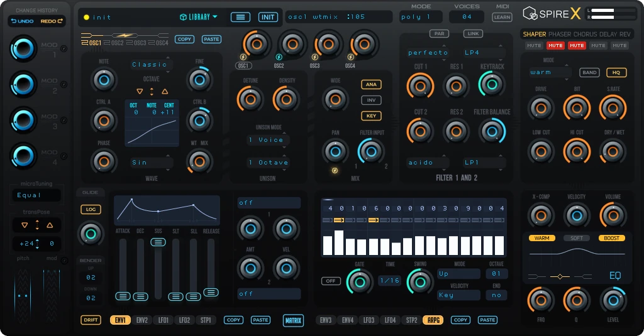Screen dimensions: 644x336
Task: Open the acido filter type selector
Action: click(428, 163)
